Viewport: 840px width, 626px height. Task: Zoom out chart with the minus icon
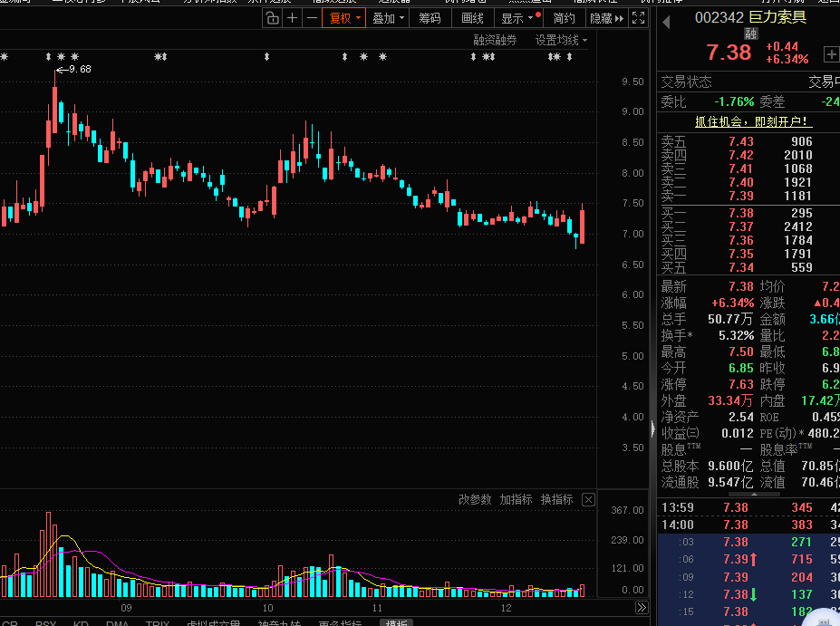pyautogui.click(x=312, y=18)
